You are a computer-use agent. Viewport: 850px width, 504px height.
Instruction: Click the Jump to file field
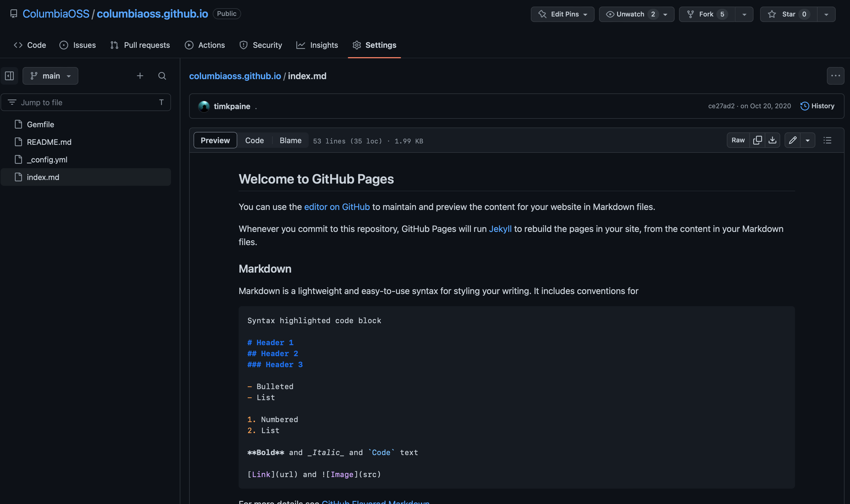click(x=85, y=102)
